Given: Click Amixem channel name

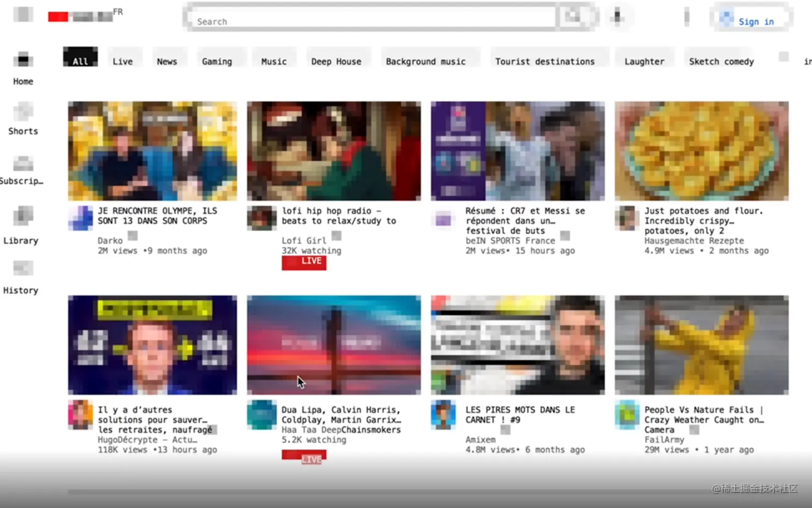Looking at the screenshot, I should click(481, 439).
